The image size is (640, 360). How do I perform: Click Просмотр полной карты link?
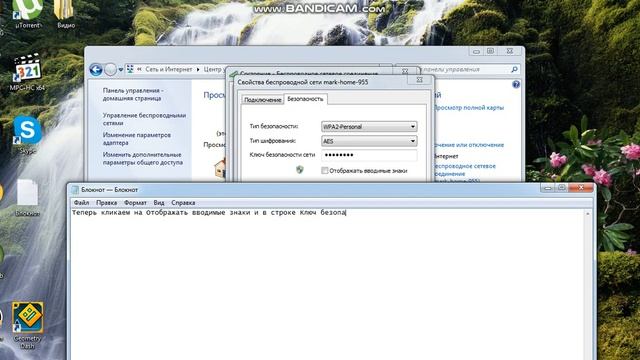[x=469, y=108]
